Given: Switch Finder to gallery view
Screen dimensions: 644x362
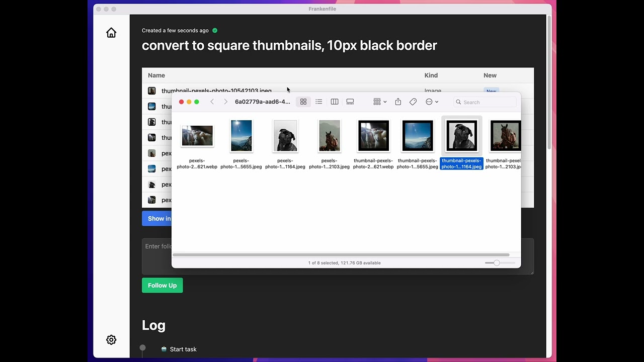Looking at the screenshot, I should 350,102.
